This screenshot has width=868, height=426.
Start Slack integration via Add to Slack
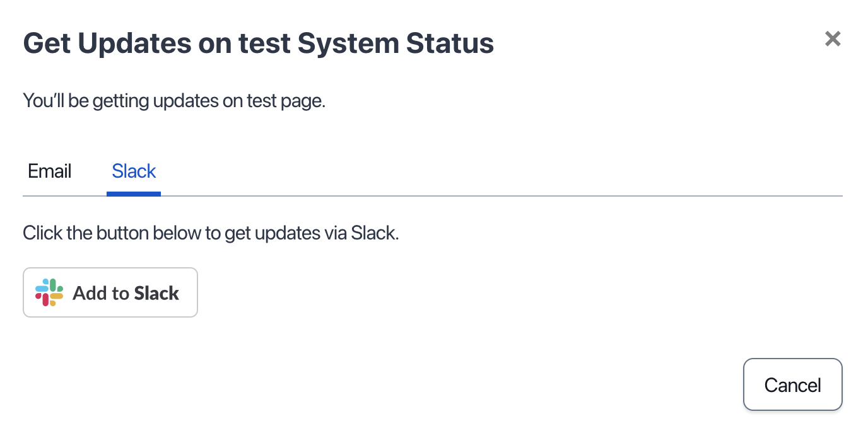110,292
